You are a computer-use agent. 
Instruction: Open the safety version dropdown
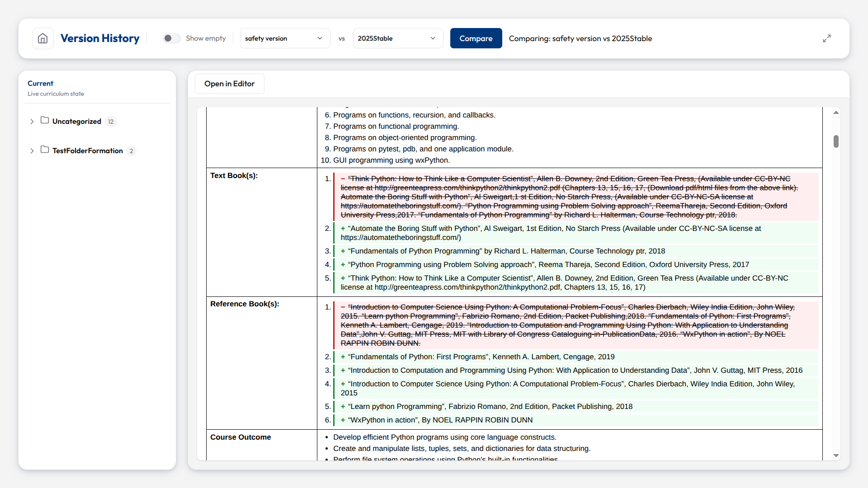tap(285, 38)
